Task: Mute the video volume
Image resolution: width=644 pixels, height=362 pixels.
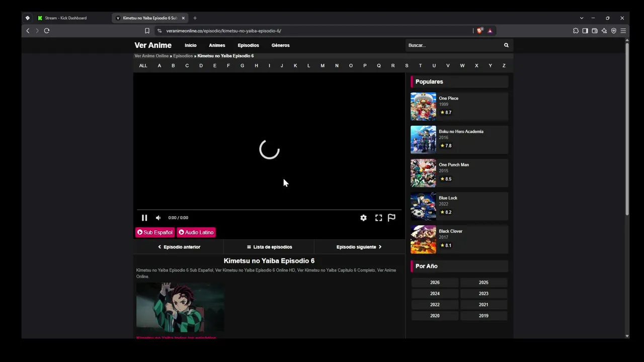Action: tap(158, 218)
